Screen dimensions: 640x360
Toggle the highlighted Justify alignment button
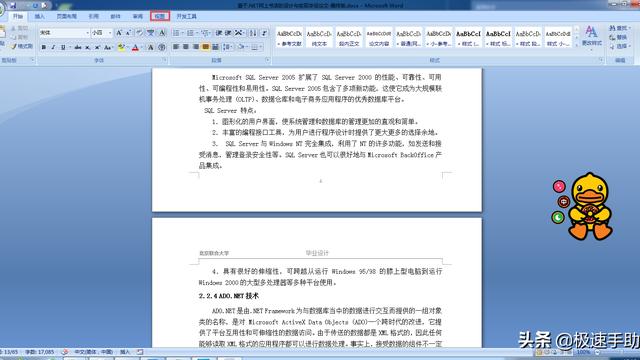205,47
